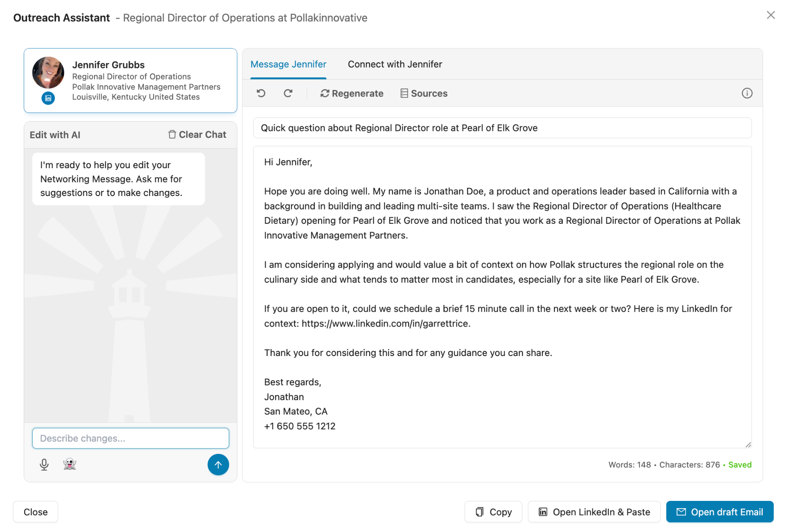Click the textarea resize handle corner
Image resolution: width=786 pixels, height=532 pixels.
(x=748, y=445)
